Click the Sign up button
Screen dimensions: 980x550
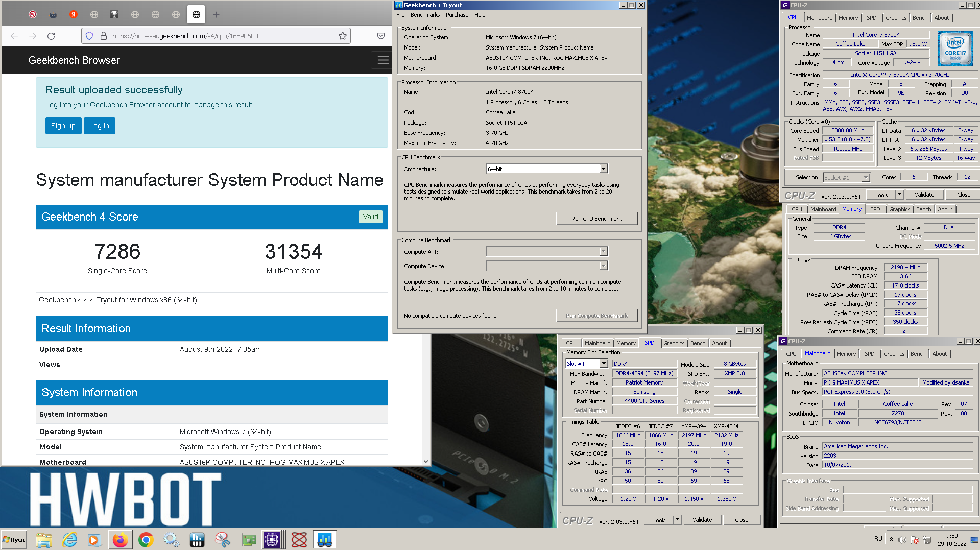tap(63, 126)
